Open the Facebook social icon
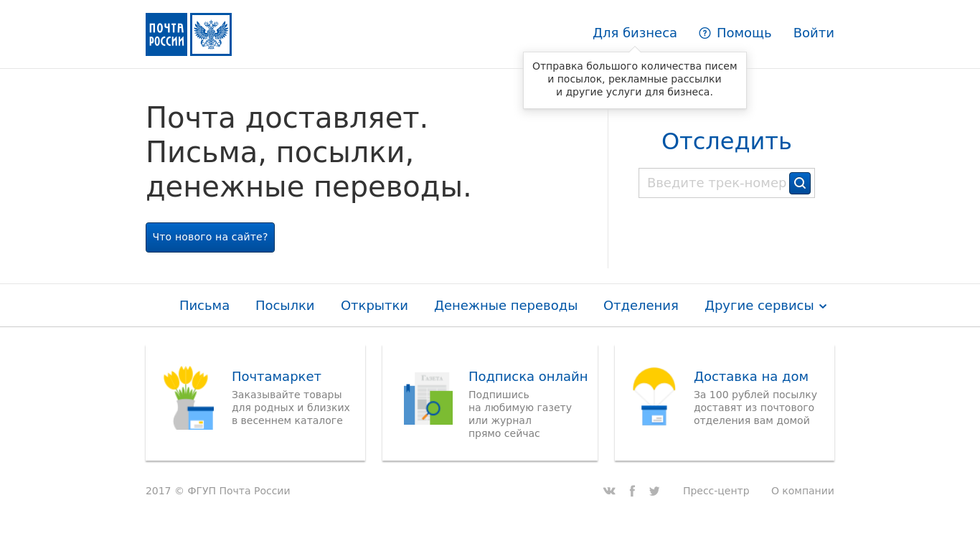980x551 pixels. coord(632,491)
